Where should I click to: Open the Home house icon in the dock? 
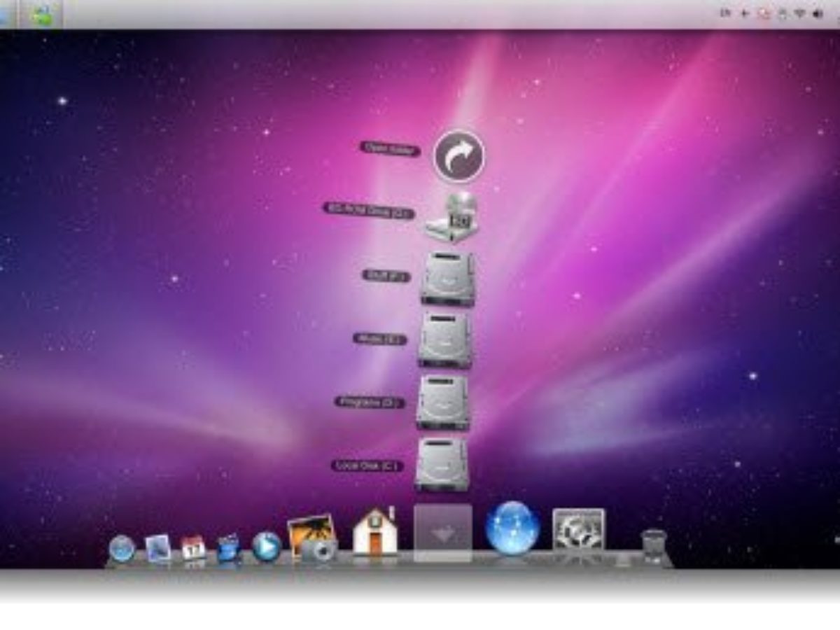374,532
